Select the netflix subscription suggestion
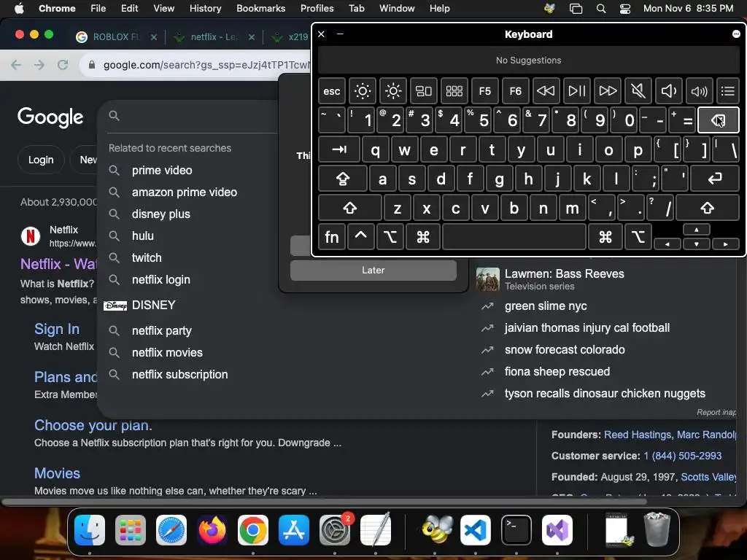Screen dimensions: 747x560 [179, 374]
